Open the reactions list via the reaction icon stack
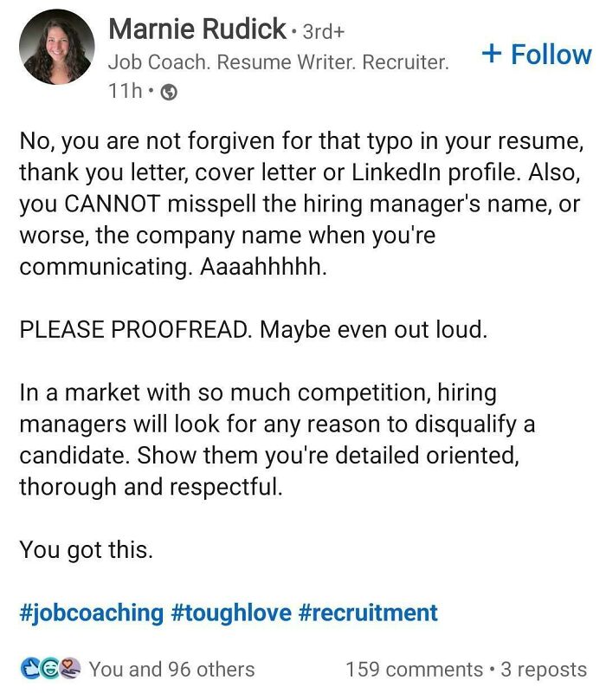The image size is (606, 700). click(x=48, y=668)
